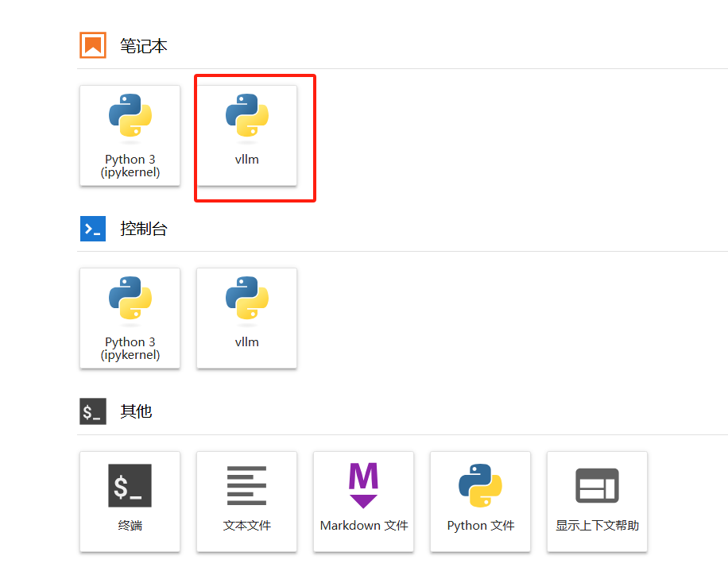Open 显示上下文帮助 contextual help
Screen dimensions: 728x571
coord(597,501)
